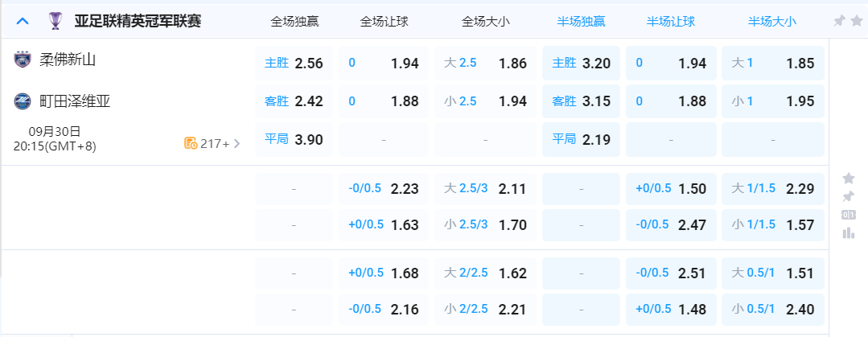Switch to the 半场大小 header

click(x=772, y=22)
